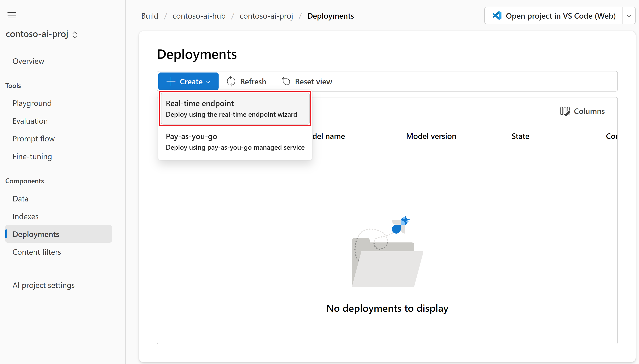Click the plus icon on Create

(x=171, y=81)
